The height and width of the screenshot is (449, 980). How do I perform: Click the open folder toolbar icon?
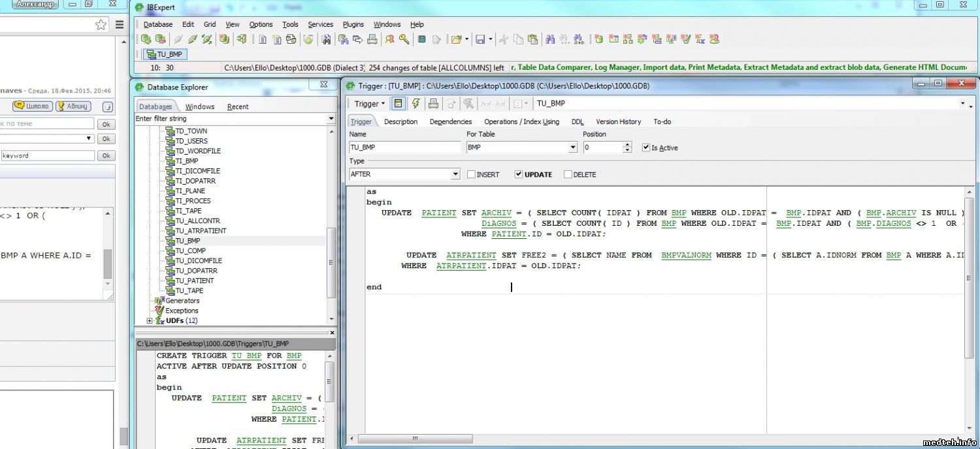click(x=457, y=39)
